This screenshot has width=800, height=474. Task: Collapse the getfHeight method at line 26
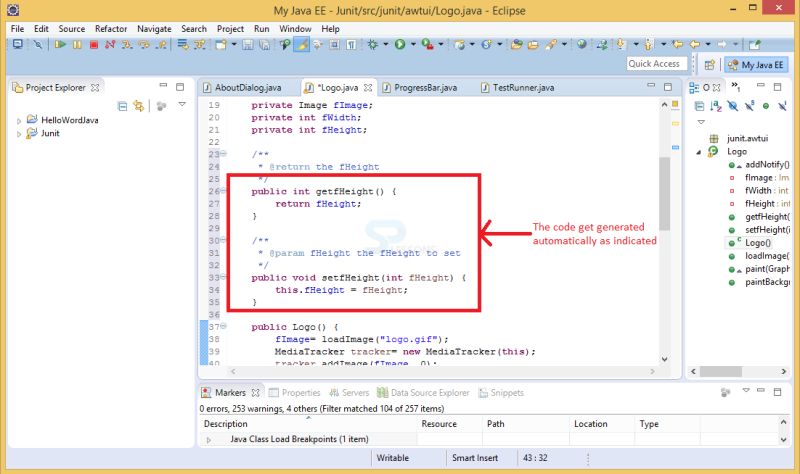223,191
